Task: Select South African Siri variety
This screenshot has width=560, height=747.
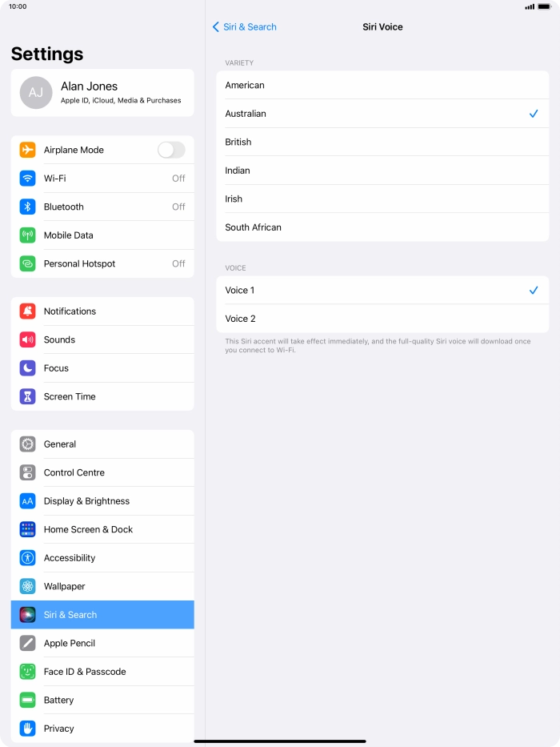Action: click(x=382, y=227)
